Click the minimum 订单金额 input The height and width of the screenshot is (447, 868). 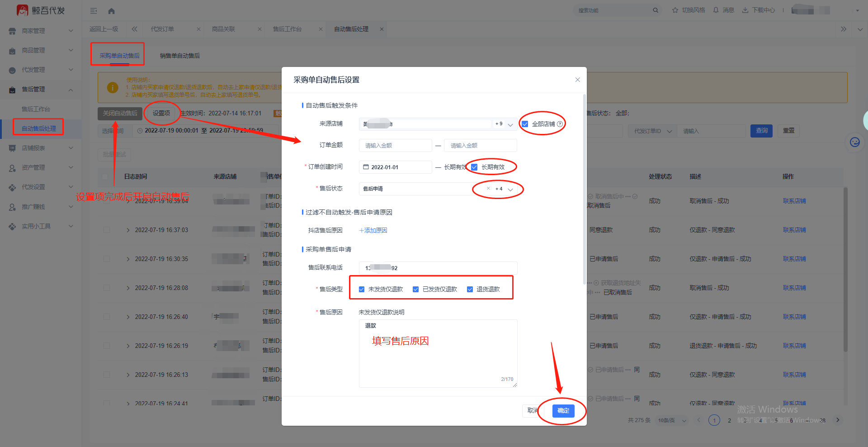[x=396, y=145]
